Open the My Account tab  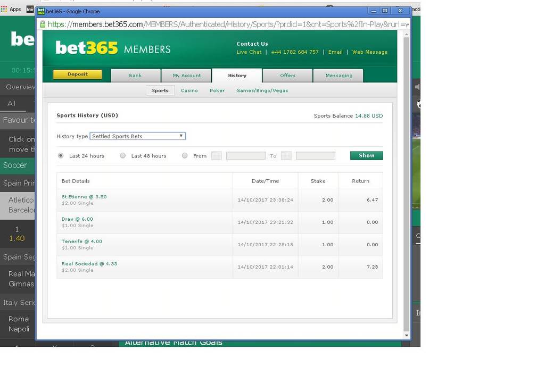(187, 76)
